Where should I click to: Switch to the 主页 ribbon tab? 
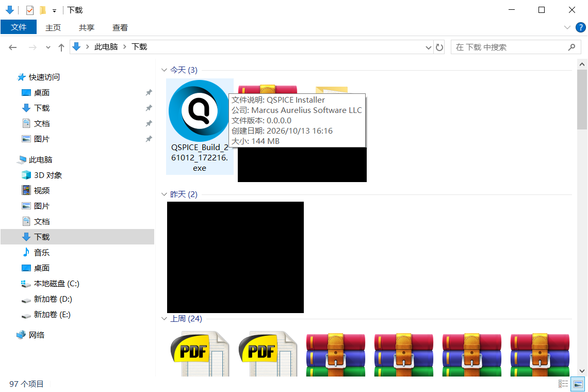(x=53, y=28)
